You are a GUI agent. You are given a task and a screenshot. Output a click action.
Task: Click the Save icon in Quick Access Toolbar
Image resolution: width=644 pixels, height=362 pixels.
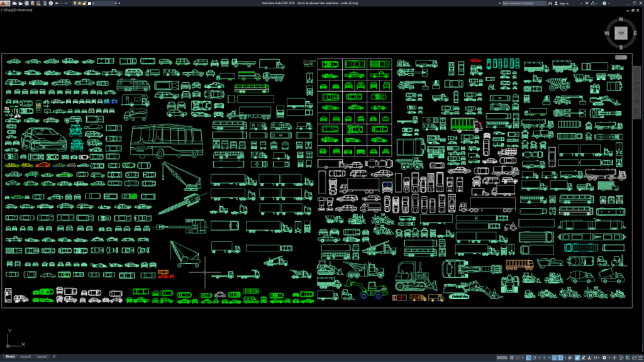coord(26,4)
